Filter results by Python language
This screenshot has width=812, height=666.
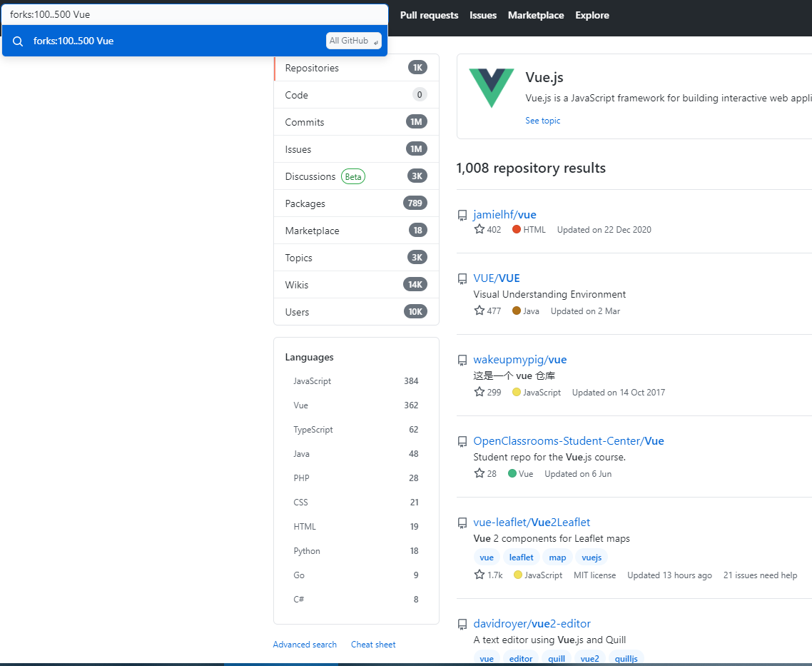pyautogui.click(x=356, y=551)
